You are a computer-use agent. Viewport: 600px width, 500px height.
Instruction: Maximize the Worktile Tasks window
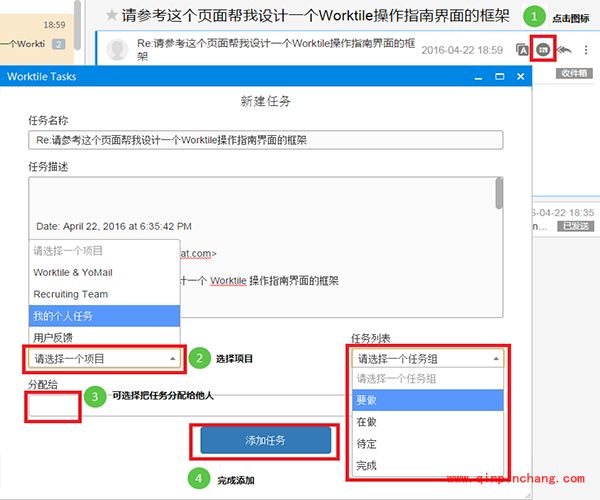(x=499, y=77)
